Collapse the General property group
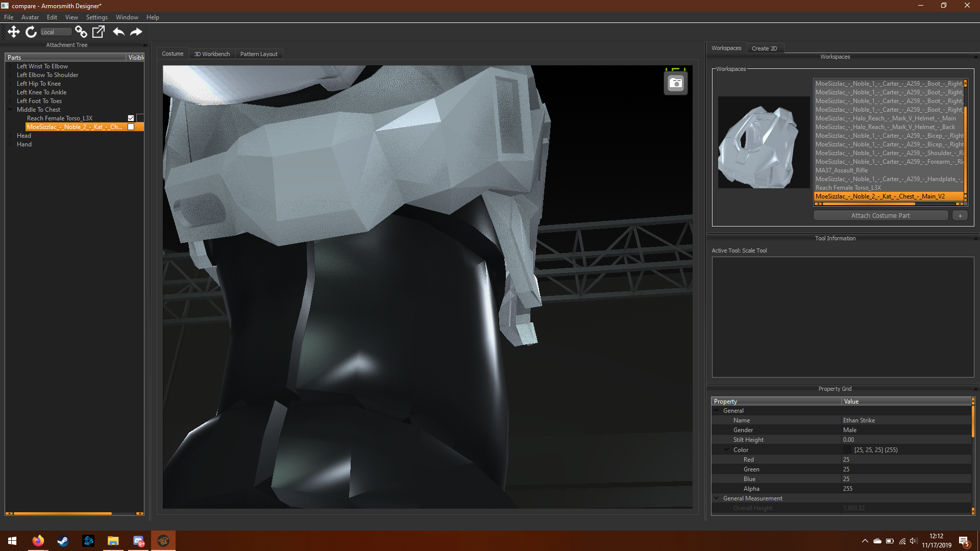The height and width of the screenshot is (551, 980). tap(717, 410)
